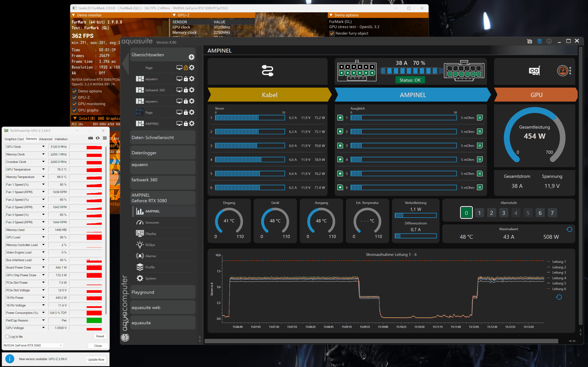Open the GPU Temperature sensor dropdown
Screen dimensions: 588x367
tap(43, 169)
